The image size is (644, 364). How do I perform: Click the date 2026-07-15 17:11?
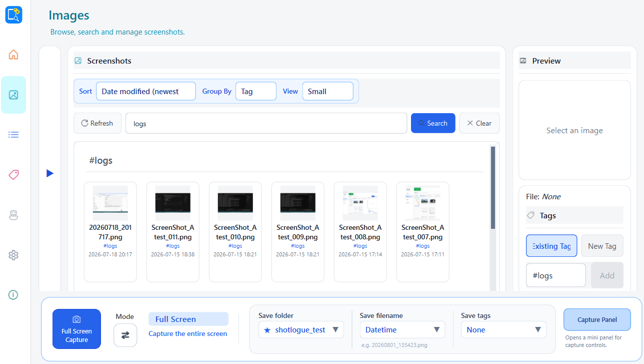tap(422, 254)
